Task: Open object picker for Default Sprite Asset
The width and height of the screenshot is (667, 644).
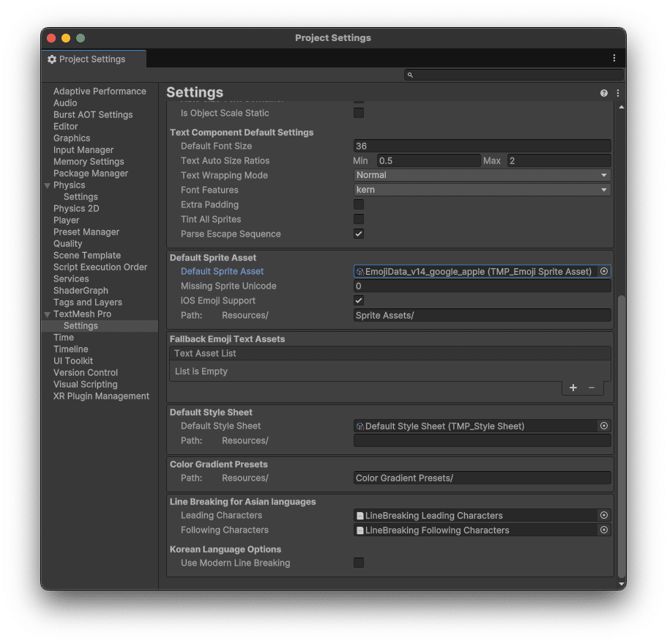Action: click(x=603, y=271)
